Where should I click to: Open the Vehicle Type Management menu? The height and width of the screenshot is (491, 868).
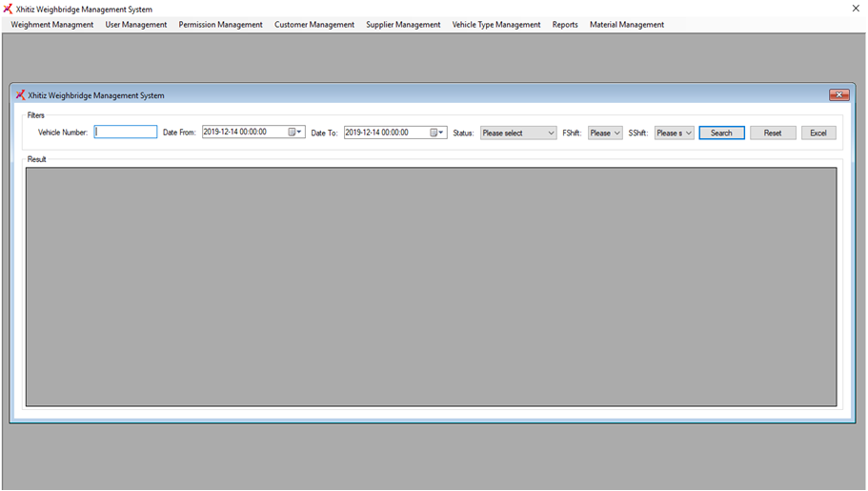(x=496, y=25)
